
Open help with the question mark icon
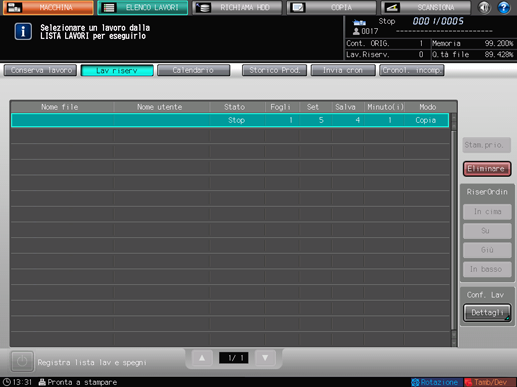tap(504, 7)
